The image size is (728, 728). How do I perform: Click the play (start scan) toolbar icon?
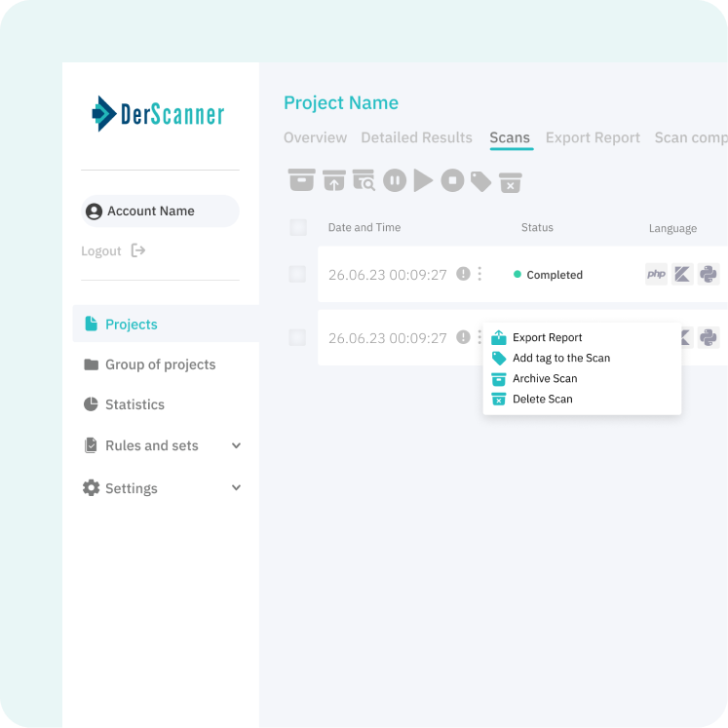click(423, 180)
